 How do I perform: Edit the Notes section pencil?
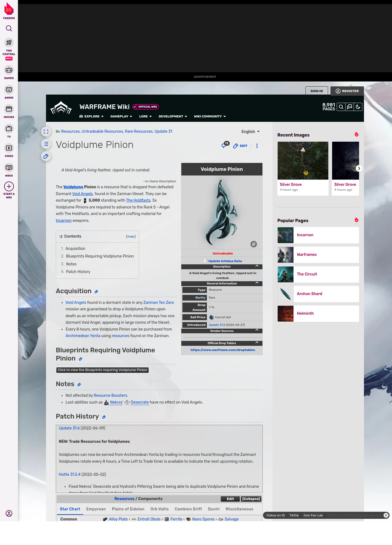79,384
